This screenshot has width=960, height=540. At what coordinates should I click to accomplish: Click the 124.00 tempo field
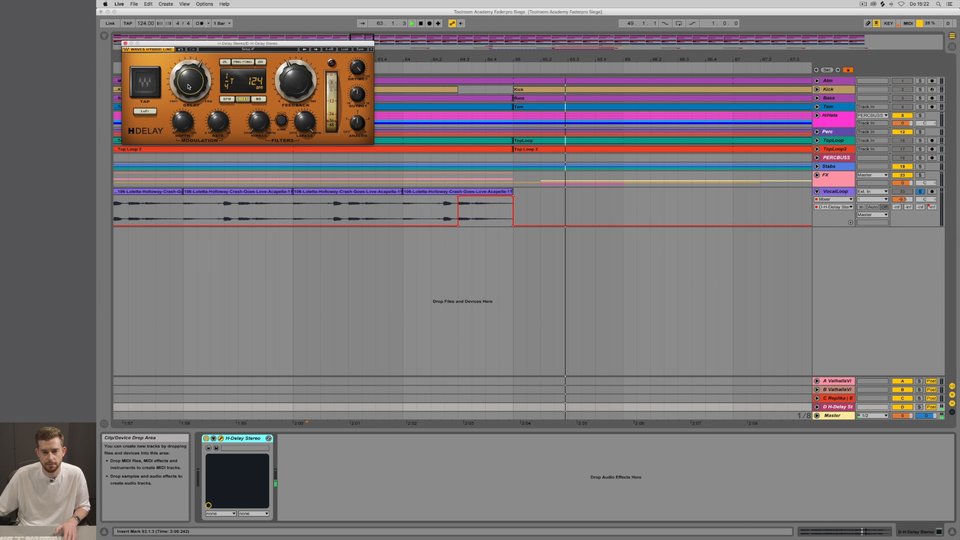145,23
